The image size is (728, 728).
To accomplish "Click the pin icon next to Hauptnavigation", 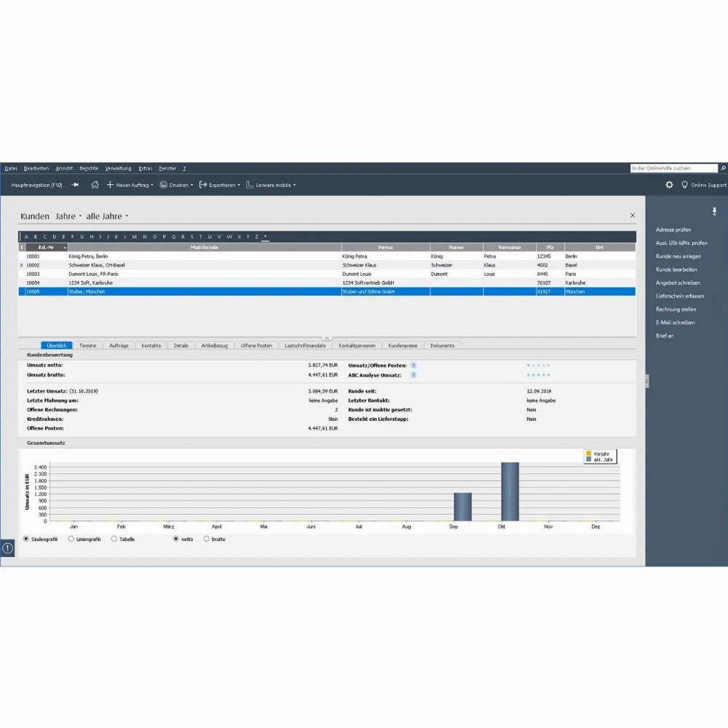I will (75, 185).
